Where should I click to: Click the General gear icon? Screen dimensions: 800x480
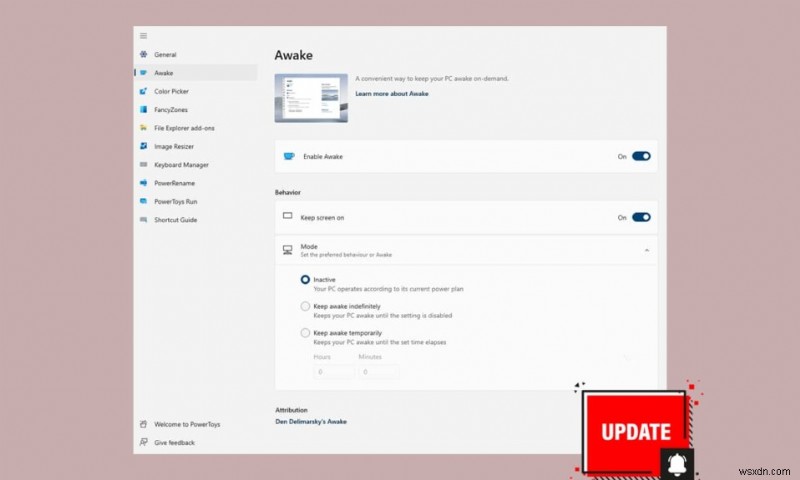pos(143,54)
